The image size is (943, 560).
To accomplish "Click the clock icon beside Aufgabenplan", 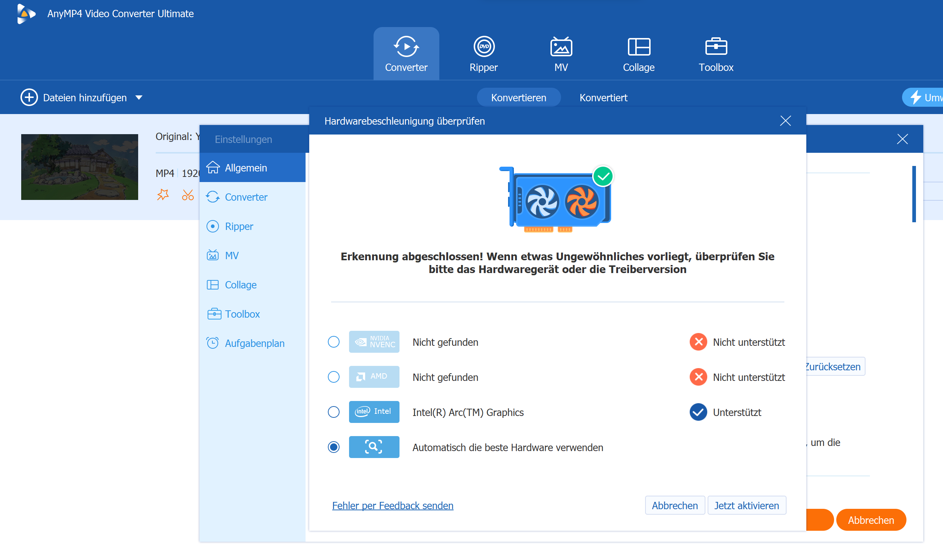I will tap(213, 343).
